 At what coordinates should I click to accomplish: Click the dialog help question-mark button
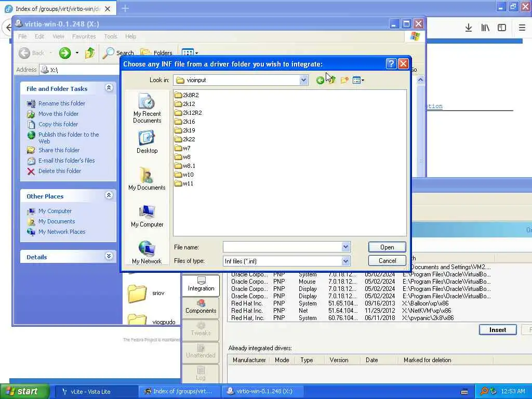391,64
